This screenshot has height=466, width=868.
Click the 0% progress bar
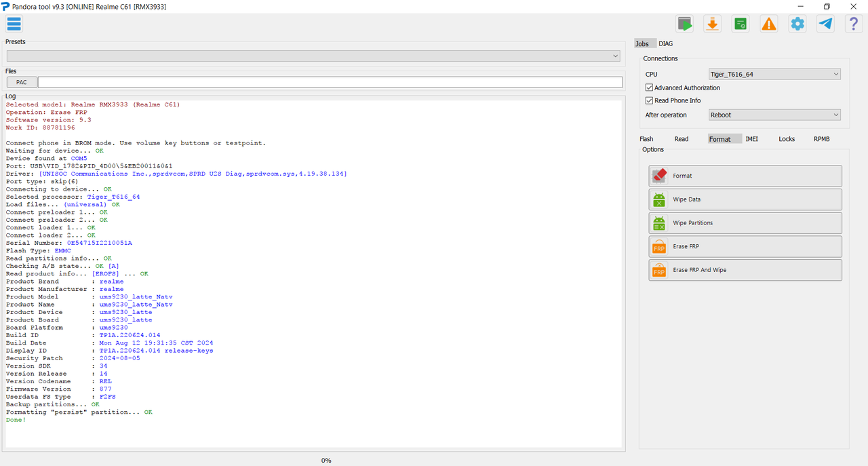[326, 460]
